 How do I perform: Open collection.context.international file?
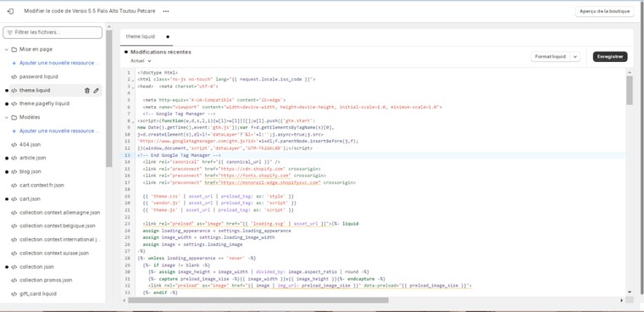pos(60,240)
